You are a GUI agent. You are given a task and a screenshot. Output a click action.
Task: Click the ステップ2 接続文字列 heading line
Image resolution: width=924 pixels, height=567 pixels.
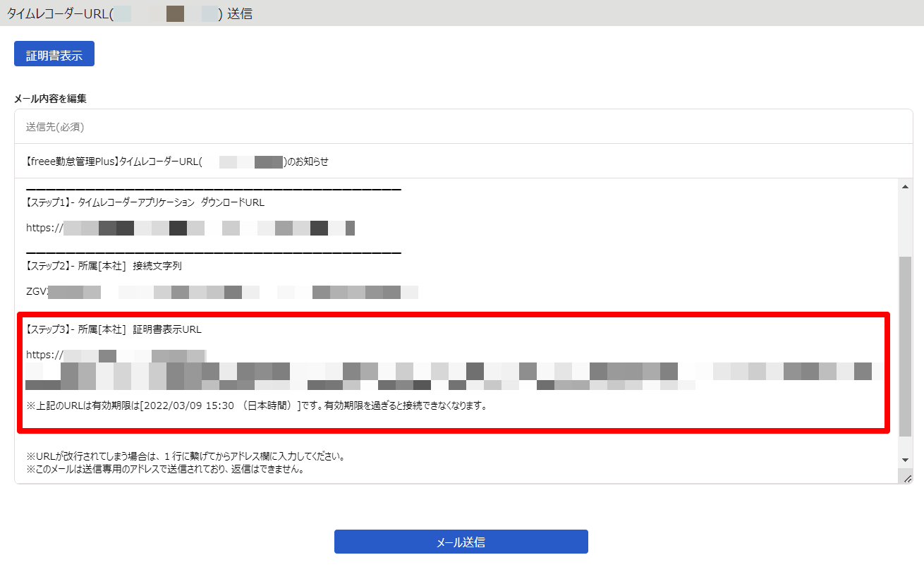tap(104, 266)
